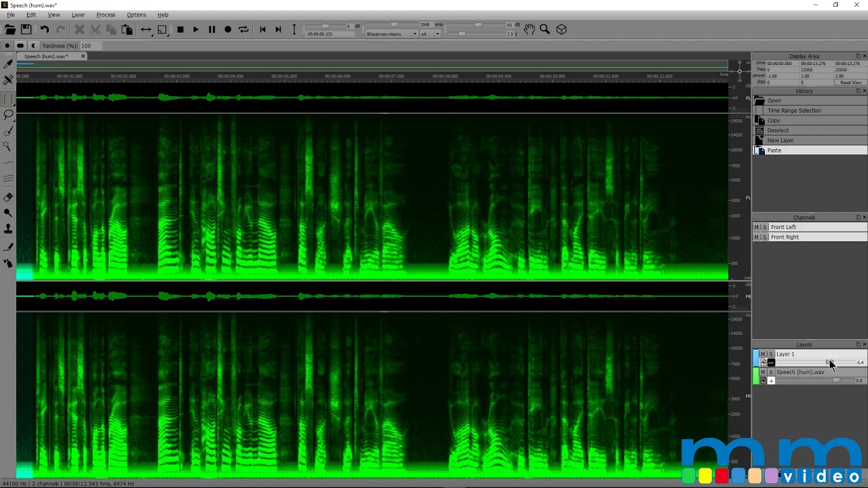Open the Help menu
Screen dimensions: 868x488
163,15
